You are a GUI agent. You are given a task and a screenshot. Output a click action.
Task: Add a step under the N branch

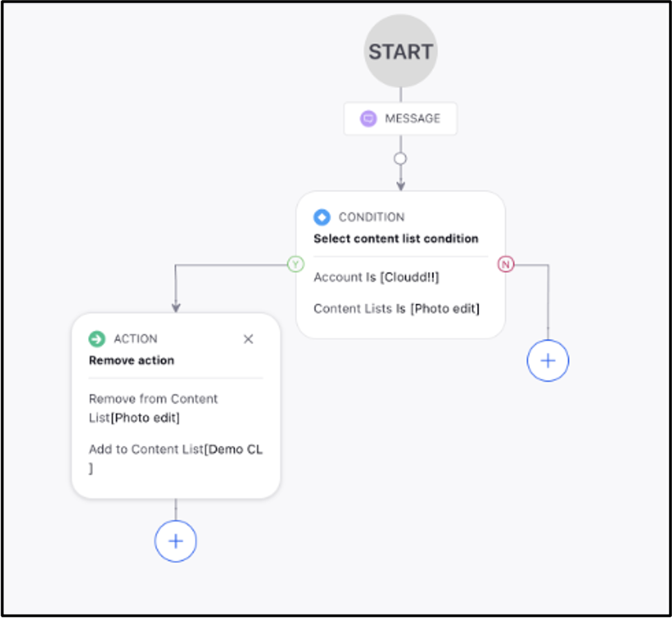547,361
